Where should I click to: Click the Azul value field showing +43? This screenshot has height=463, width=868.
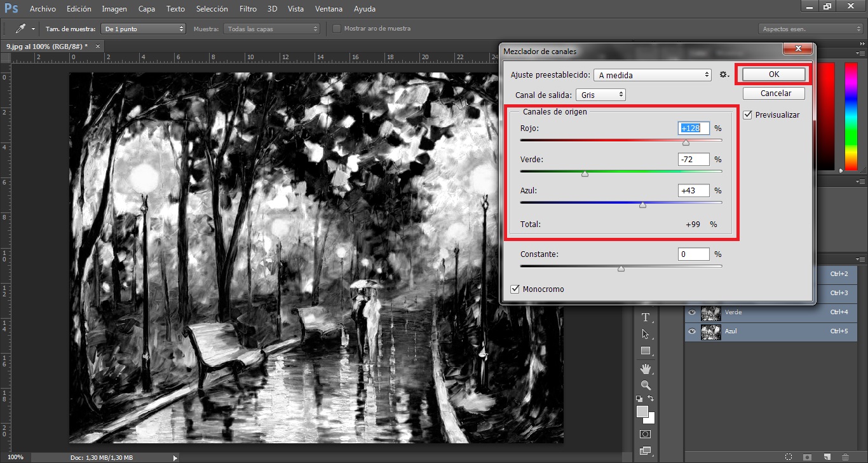pos(694,190)
